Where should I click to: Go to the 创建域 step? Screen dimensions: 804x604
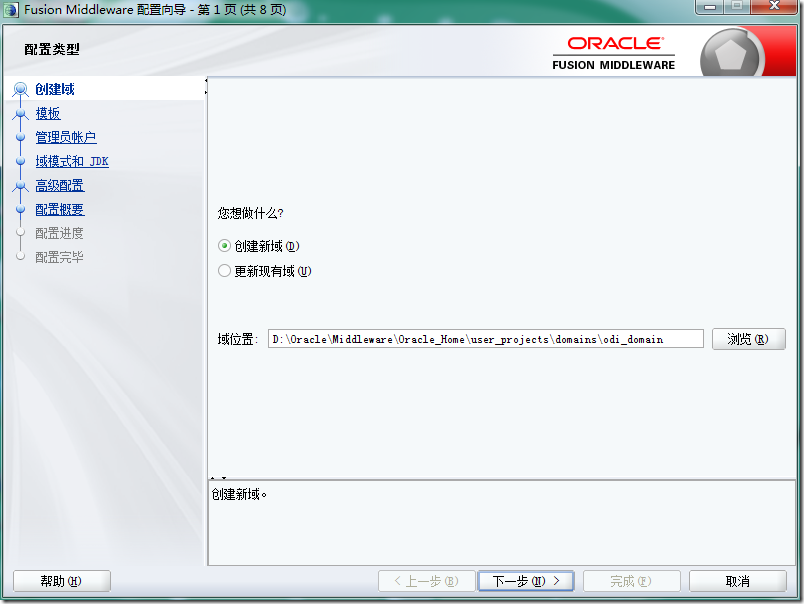[55, 89]
